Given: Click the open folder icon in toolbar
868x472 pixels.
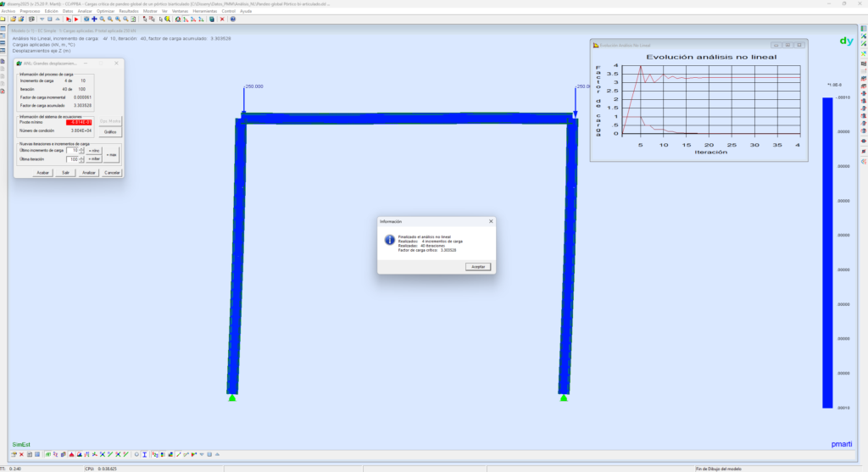Looking at the screenshot, I should [13, 19].
